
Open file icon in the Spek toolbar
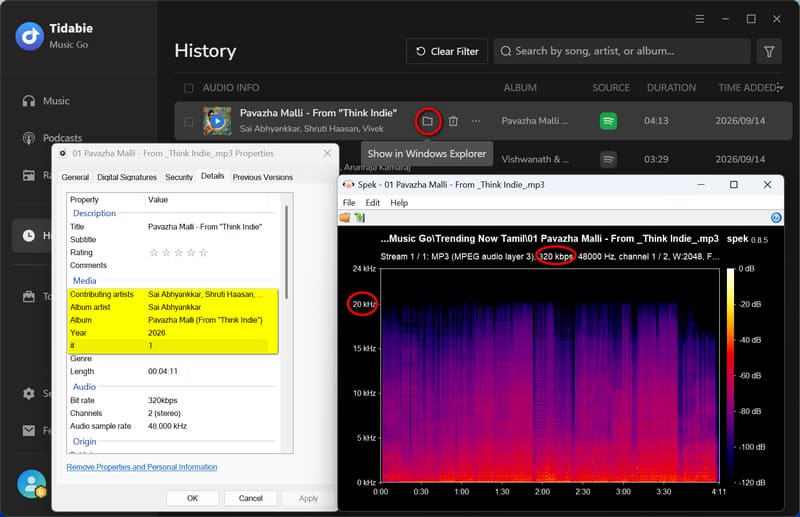345,217
